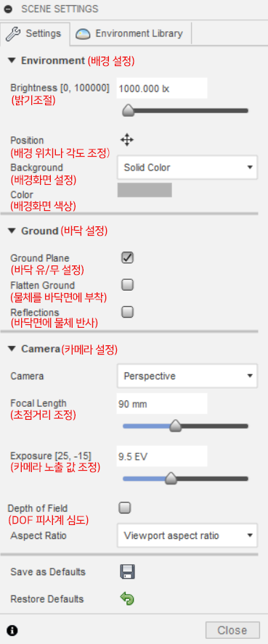Click the info icon at the bottom left

pyautogui.click(x=12, y=630)
